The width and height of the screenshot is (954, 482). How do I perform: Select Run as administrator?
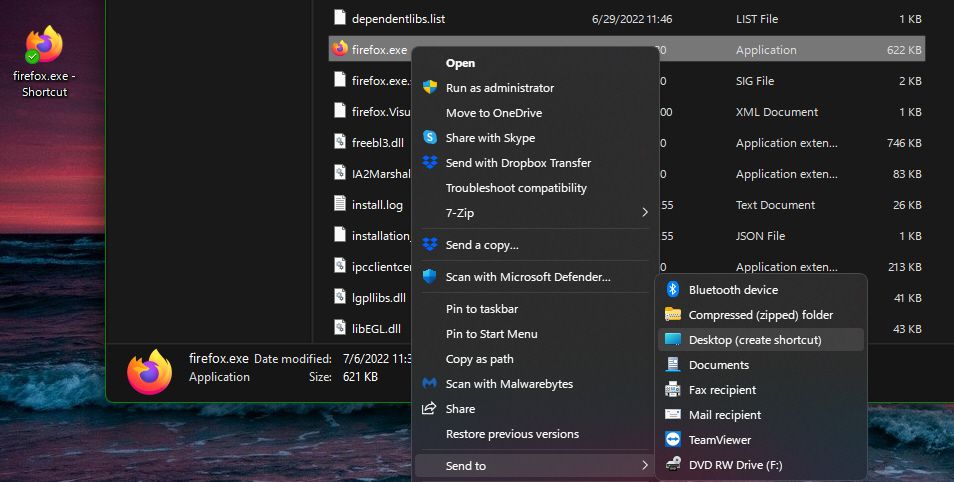[500, 88]
